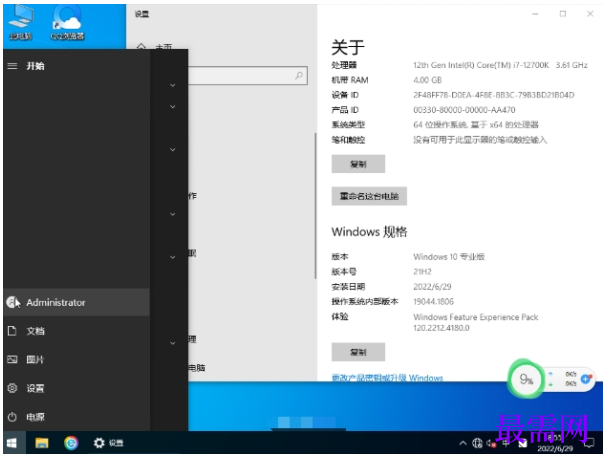This screenshot has height=460, width=607.
Task: Expand the second chevron in Start menu list
Action: [x=173, y=106]
